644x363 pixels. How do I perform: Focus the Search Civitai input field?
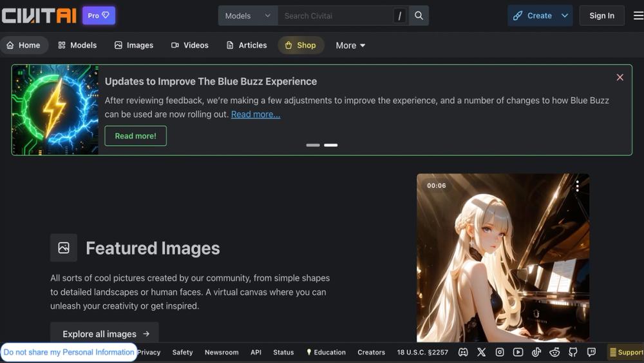click(335, 15)
